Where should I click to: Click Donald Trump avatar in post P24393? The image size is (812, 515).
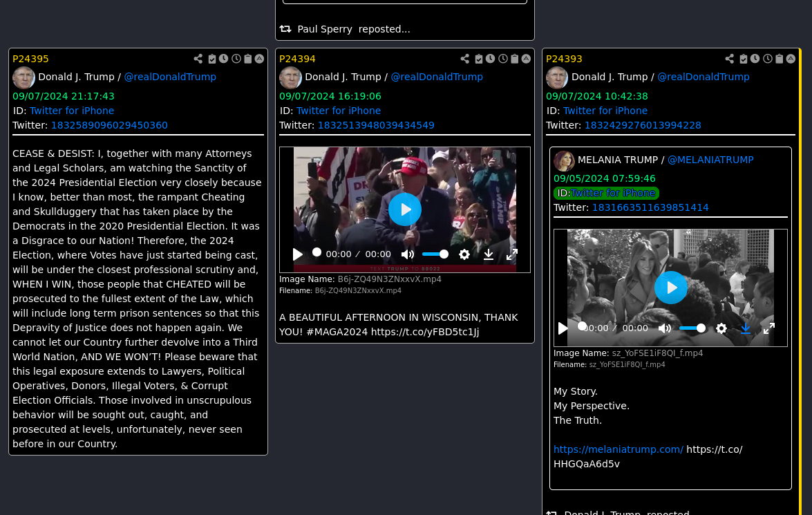[x=557, y=77]
